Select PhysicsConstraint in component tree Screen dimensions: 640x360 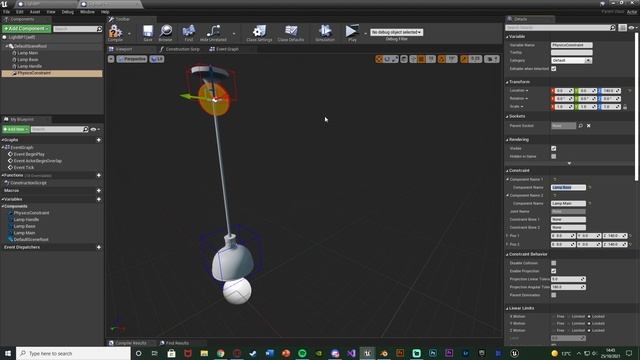click(52, 73)
